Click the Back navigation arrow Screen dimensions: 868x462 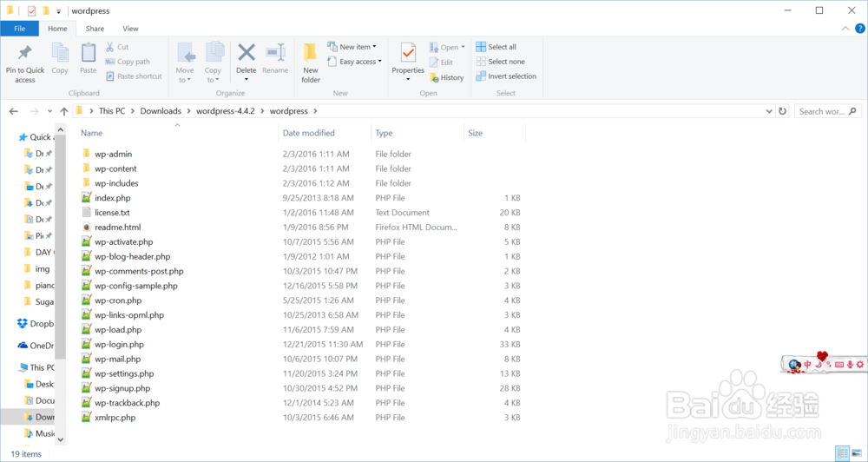click(x=14, y=111)
